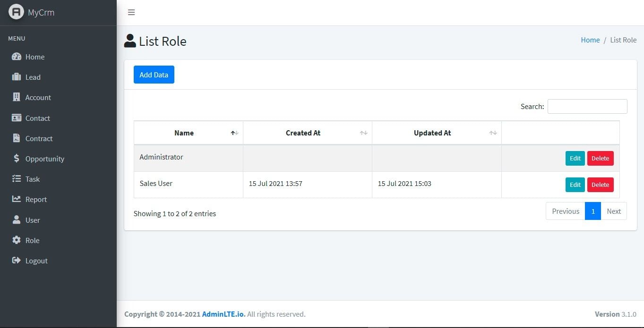Image resolution: width=644 pixels, height=328 pixels.
Task: Click the Home dashboard gauge icon
Action: [17, 57]
